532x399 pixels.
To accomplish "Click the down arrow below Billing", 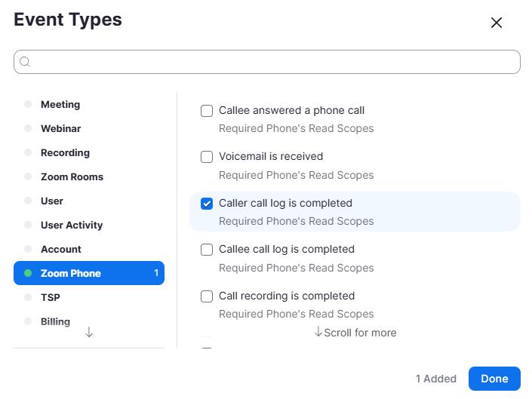I will (x=89, y=333).
